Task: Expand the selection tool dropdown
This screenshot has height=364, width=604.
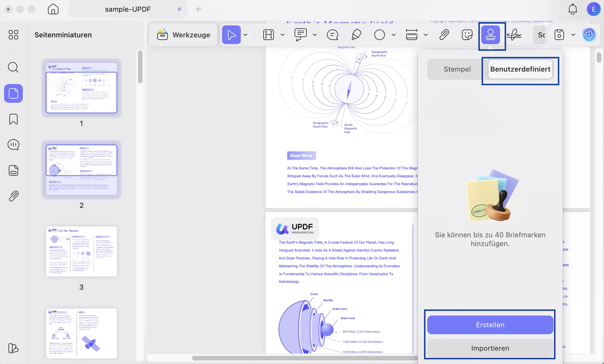Action: tap(245, 35)
